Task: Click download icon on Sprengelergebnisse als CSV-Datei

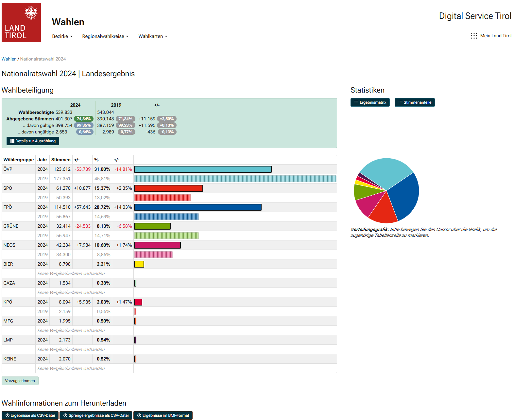Action: (65, 415)
